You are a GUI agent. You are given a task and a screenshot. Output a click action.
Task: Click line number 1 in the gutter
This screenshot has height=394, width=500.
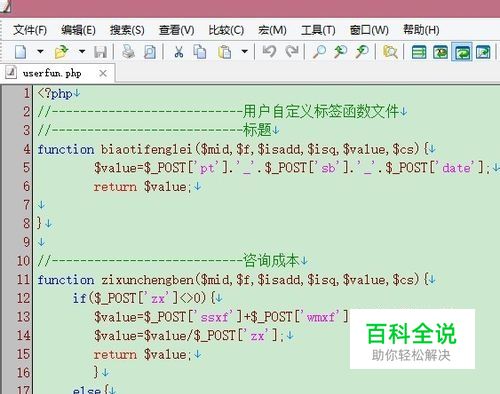pos(27,93)
